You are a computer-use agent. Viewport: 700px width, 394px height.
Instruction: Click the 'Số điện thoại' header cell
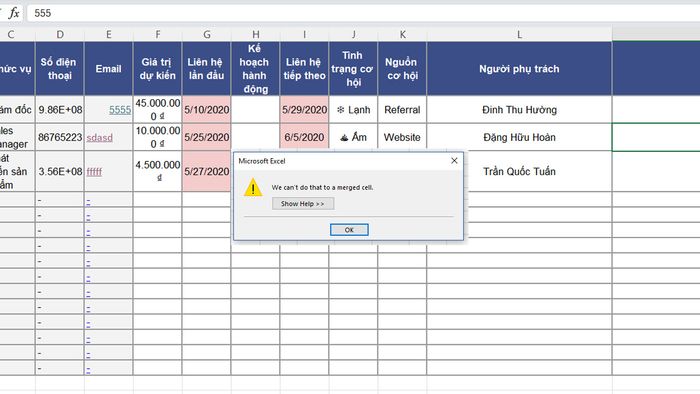(59, 69)
